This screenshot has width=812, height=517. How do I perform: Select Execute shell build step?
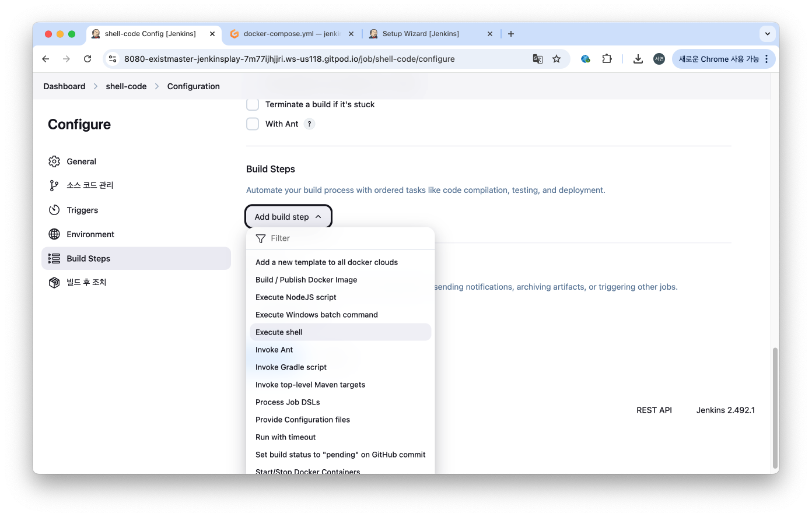pos(340,332)
